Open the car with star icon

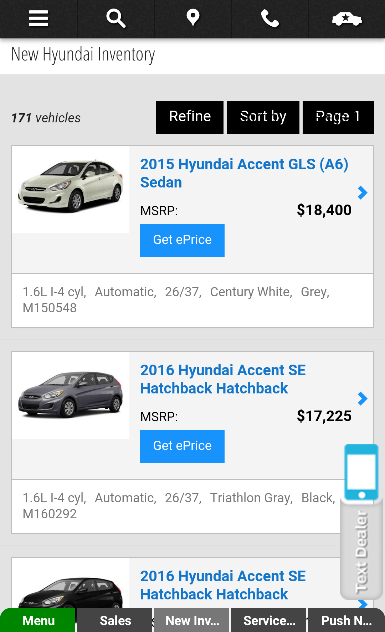(x=347, y=19)
